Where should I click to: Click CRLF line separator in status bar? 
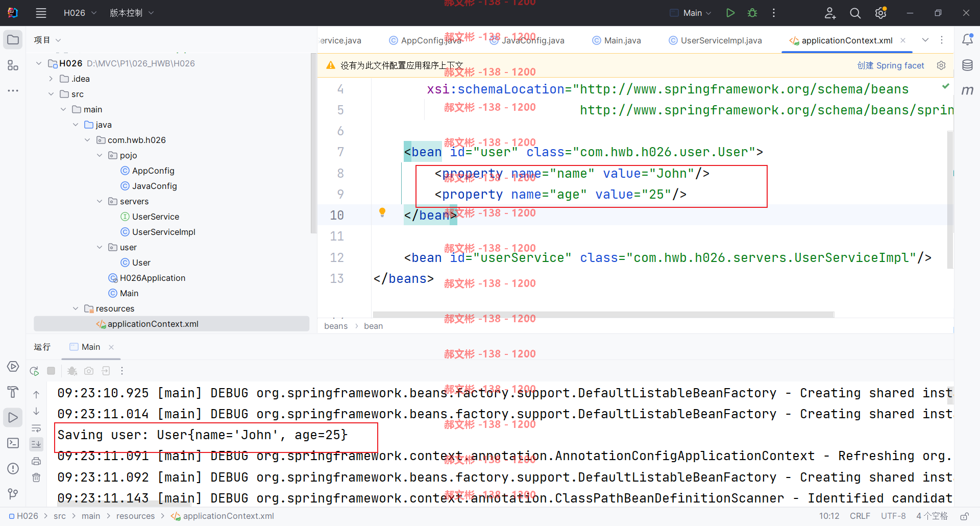pos(860,516)
